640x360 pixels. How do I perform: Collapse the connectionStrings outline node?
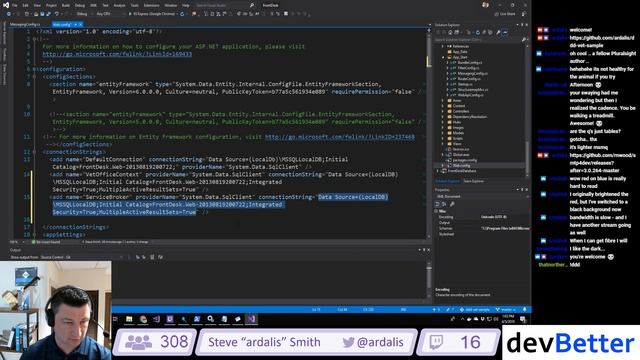pyautogui.click(x=34, y=152)
